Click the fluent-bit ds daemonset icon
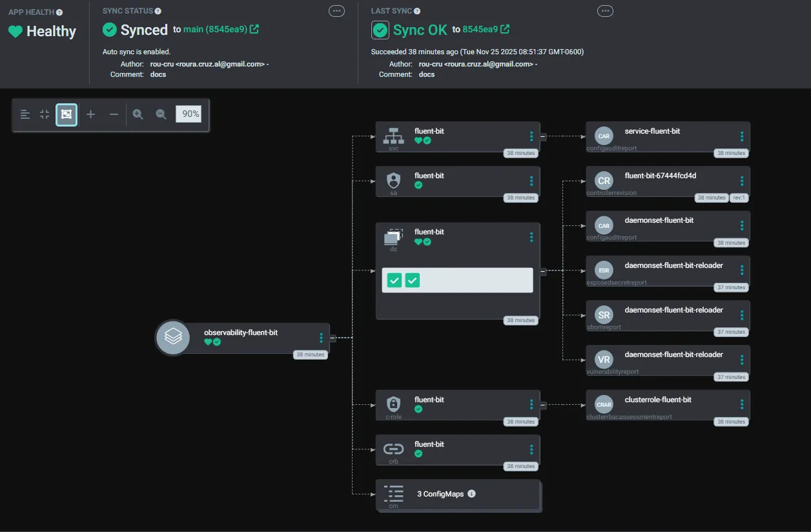 tap(393, 237)
